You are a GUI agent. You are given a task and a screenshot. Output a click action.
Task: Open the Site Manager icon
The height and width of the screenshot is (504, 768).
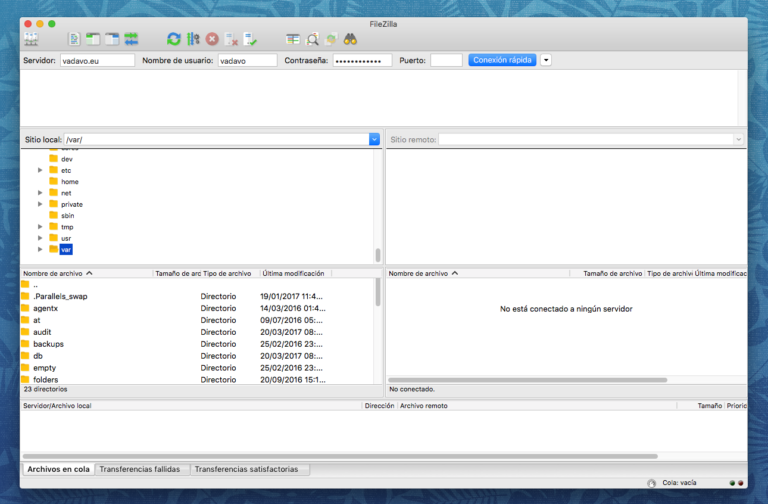(31, 39)
